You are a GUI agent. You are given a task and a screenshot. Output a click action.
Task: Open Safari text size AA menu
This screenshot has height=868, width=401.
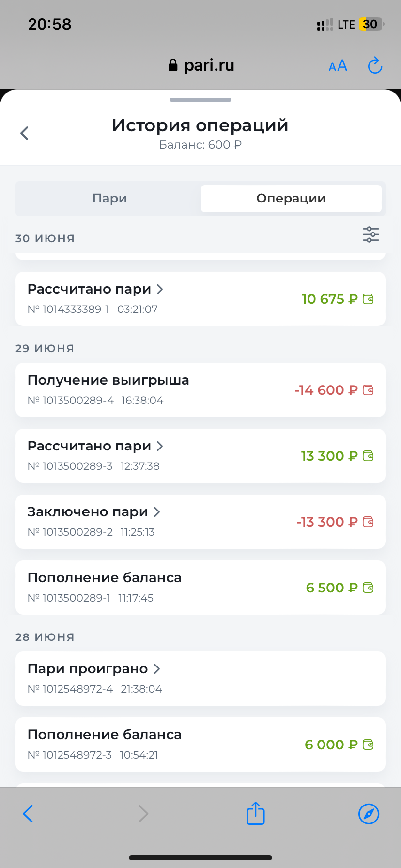(338, 66)
